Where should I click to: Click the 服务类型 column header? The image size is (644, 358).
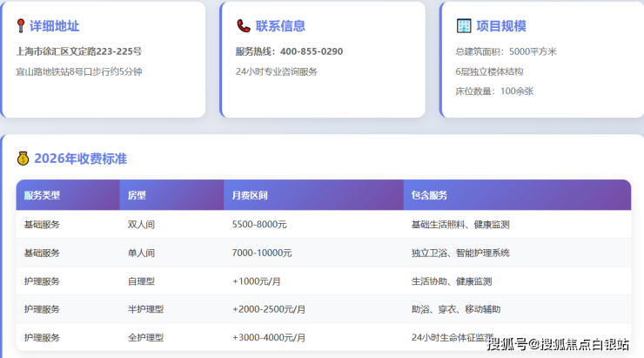(42, 195)
